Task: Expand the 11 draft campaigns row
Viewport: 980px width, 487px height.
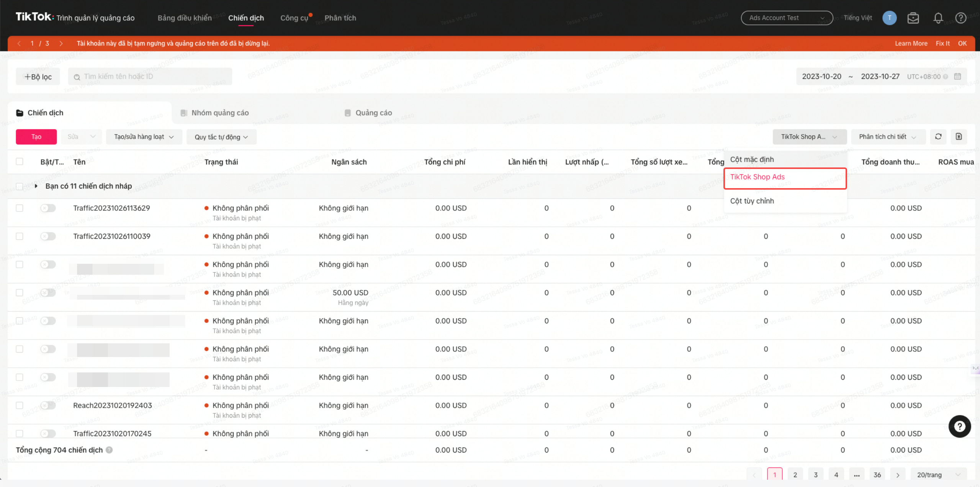Action: click(36, 186)
